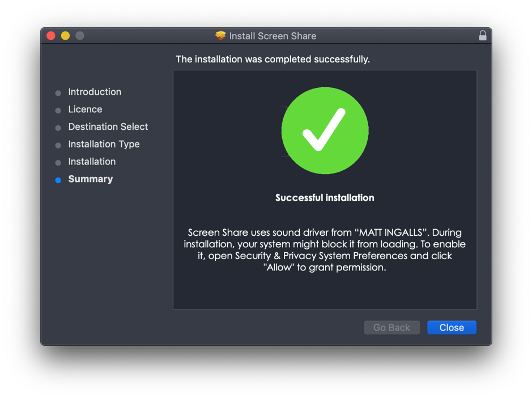The height and width of the screenshot is (398, 532).
Task: Select the Installation step bullet
Action: click(x=58, y=162)
